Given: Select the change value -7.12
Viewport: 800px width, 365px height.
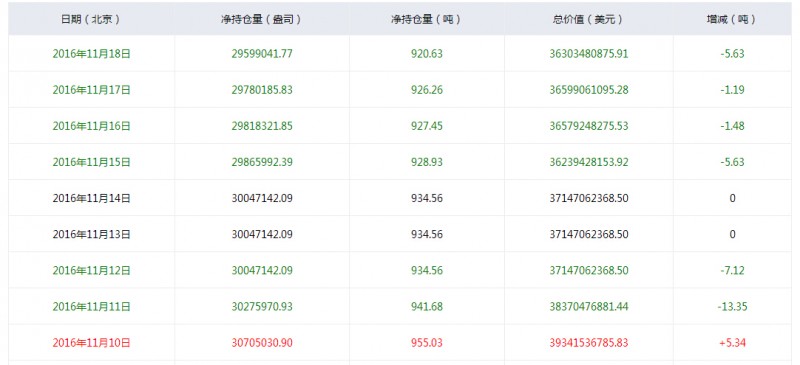Looking at the screenshot, I should (732, 270).
